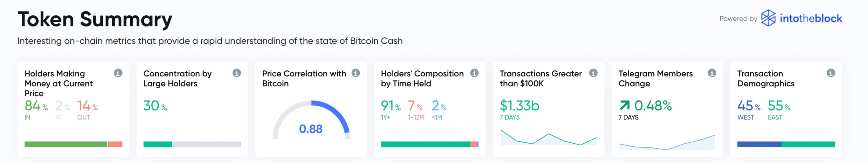Click the Token Summary heading
This screenshot has height=163, width=868.
click(x=95, y=19)
